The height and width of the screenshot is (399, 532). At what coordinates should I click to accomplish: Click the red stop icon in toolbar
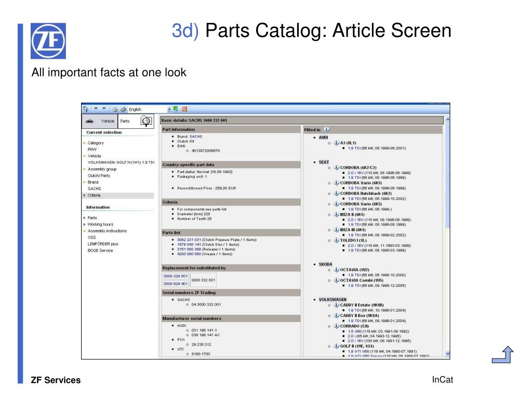point(184,109)
